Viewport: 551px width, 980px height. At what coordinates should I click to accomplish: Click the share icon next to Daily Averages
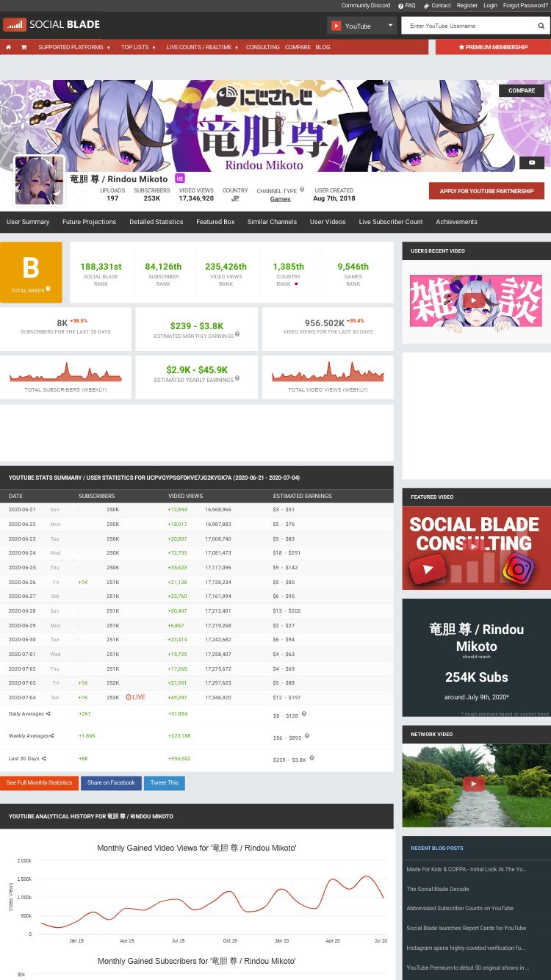48,713
